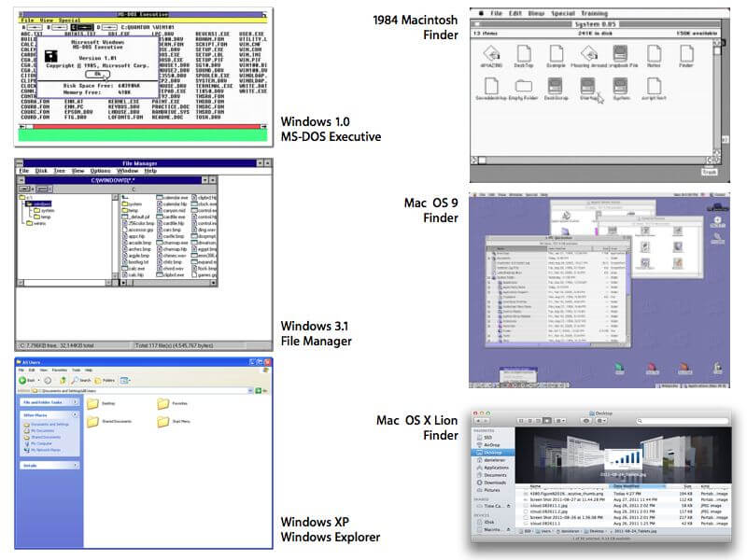Screen dimensions: 747x560
Task: Select arcade.bmp in File Manager list
Action: pos(135,243)
